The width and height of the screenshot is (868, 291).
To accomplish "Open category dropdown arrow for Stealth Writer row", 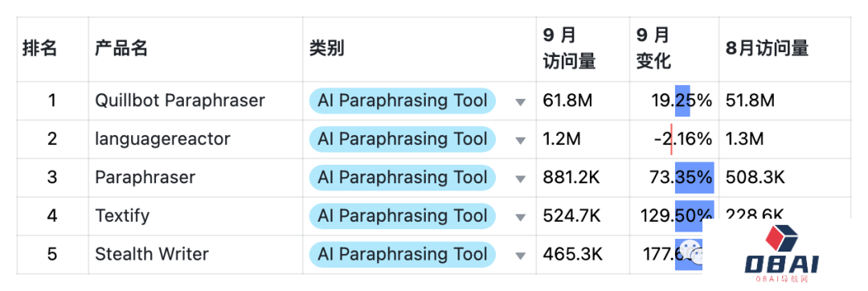I will [x=520, y=256].
